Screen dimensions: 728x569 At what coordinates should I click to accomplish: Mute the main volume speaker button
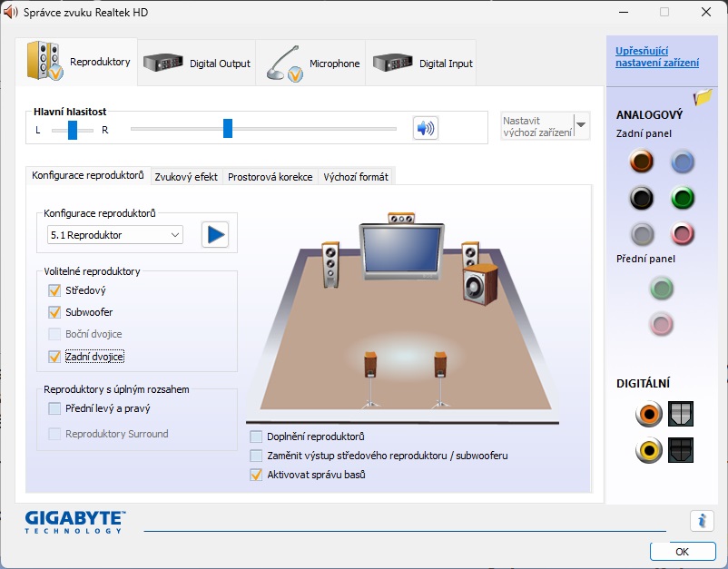(x=426, y=128)
